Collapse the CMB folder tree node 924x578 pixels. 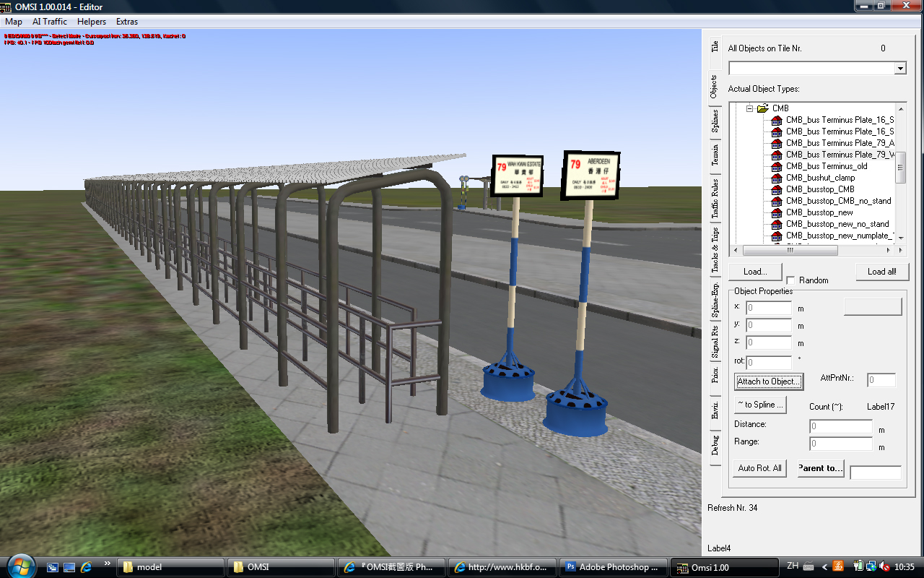tap(749, 108)
